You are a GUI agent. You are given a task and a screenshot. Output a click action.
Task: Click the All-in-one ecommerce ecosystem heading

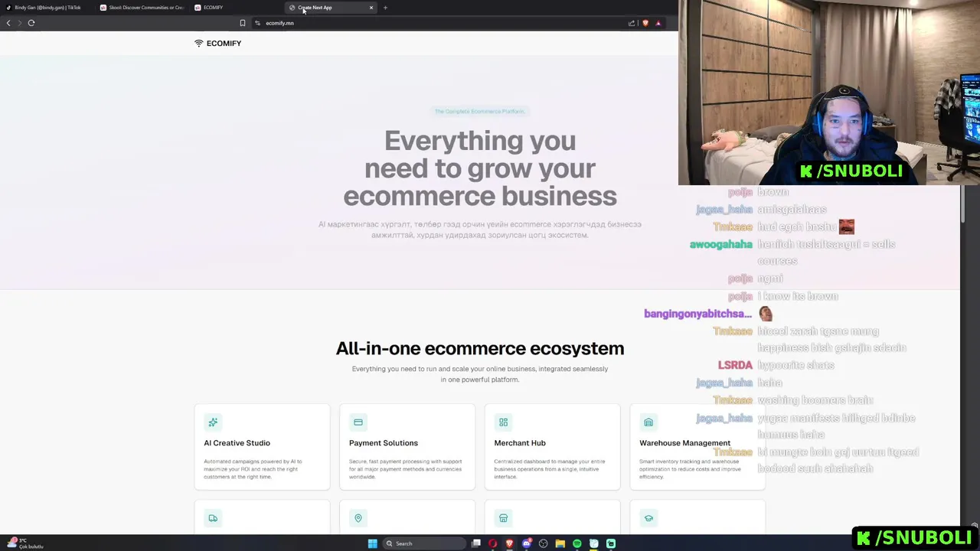pyautogui.click(x=480, y=348)
